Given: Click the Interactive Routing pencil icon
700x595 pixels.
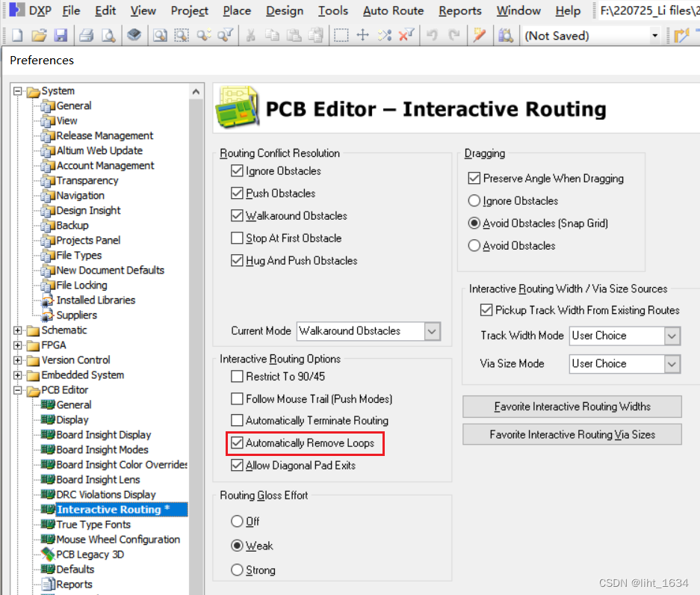Looking at the screenshot, I should [480, 35].
